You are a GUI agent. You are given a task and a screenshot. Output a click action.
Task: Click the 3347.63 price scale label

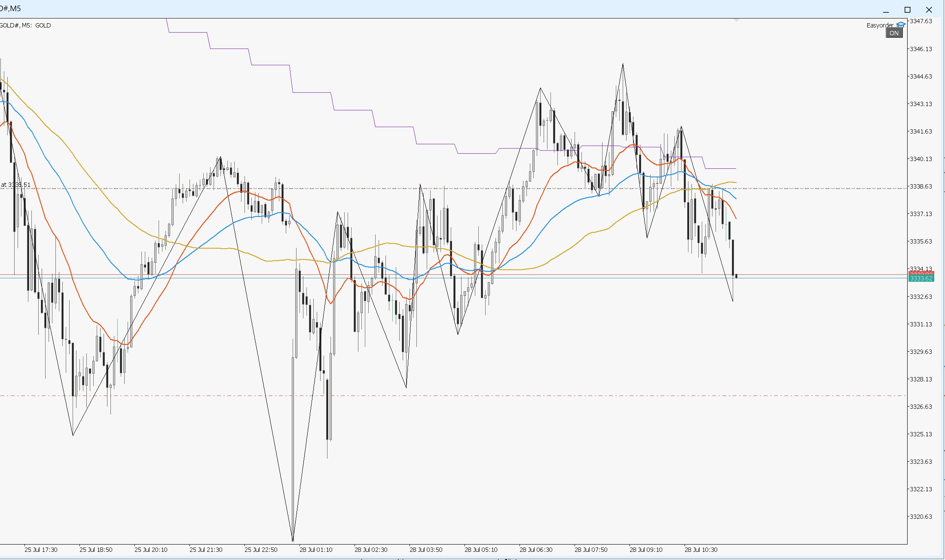click(x=921, y=21)
